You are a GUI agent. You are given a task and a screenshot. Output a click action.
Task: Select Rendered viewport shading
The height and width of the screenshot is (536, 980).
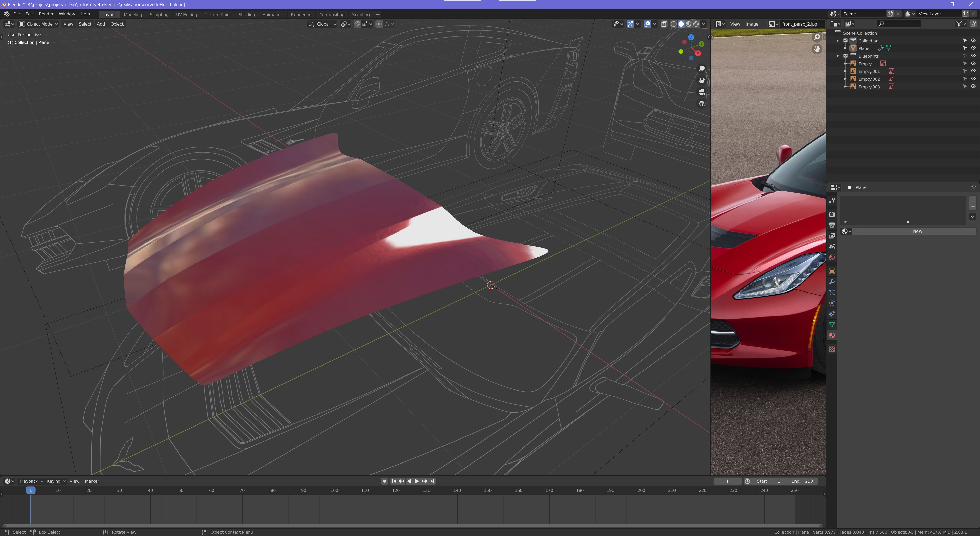696,24
